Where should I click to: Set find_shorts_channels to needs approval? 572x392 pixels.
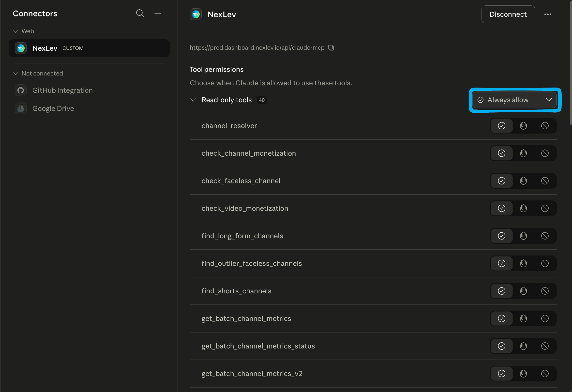[x=523, y=291]
